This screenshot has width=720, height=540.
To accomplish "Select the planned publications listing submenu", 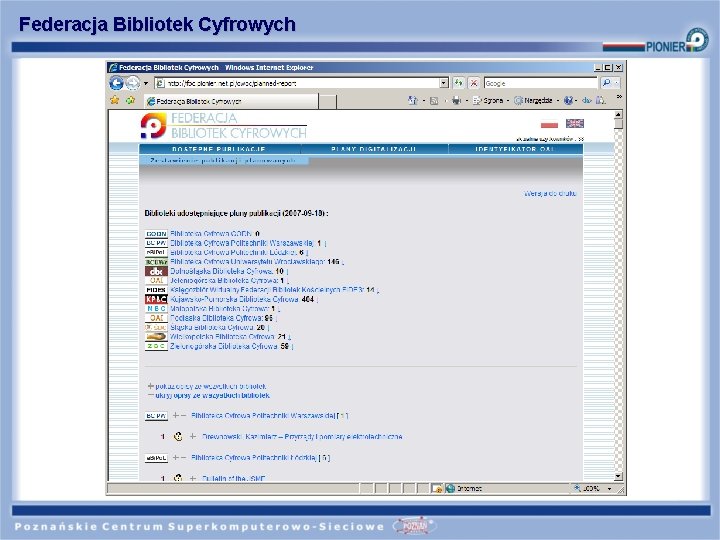I will tap(223, 160).
